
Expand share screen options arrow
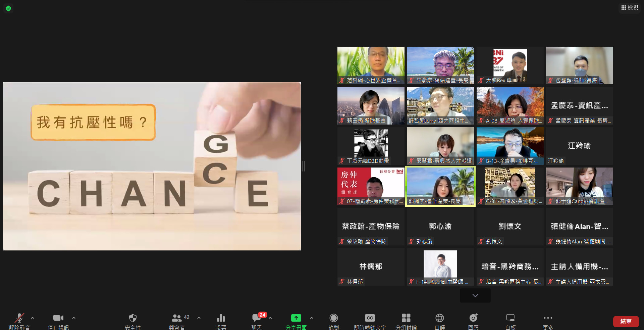pos(312,318)
